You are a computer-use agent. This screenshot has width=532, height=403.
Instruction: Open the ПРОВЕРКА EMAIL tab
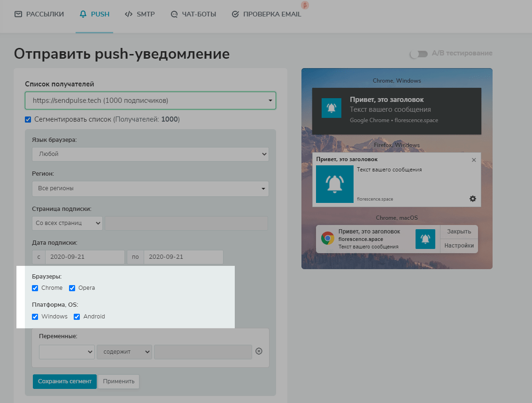266,14
